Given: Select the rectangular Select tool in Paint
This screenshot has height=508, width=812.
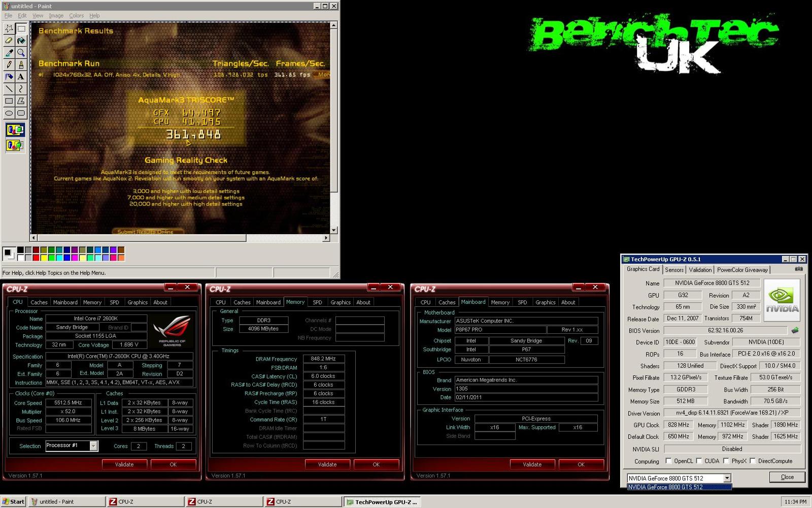Looking at the screenshot, I should [21, 28].
